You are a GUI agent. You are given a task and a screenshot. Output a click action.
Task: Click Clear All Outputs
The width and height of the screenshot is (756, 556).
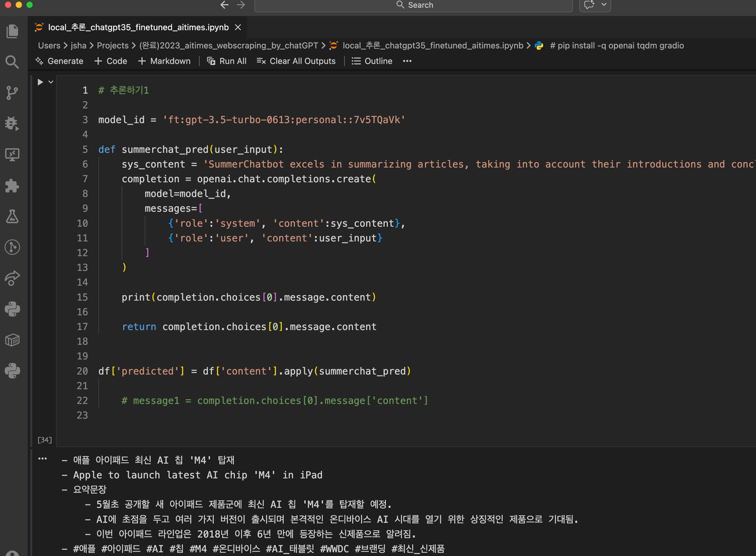pyautogui.click(x=296, y=61)
